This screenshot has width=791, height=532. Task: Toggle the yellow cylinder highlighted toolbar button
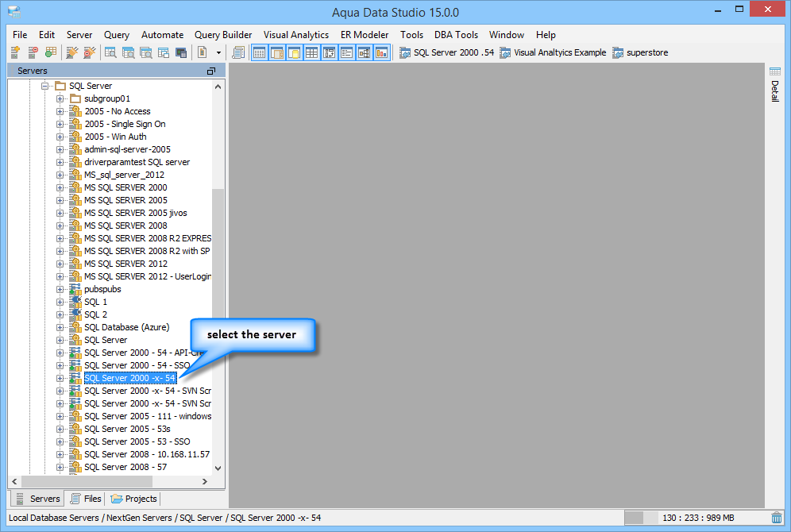(x=294, y=52)
